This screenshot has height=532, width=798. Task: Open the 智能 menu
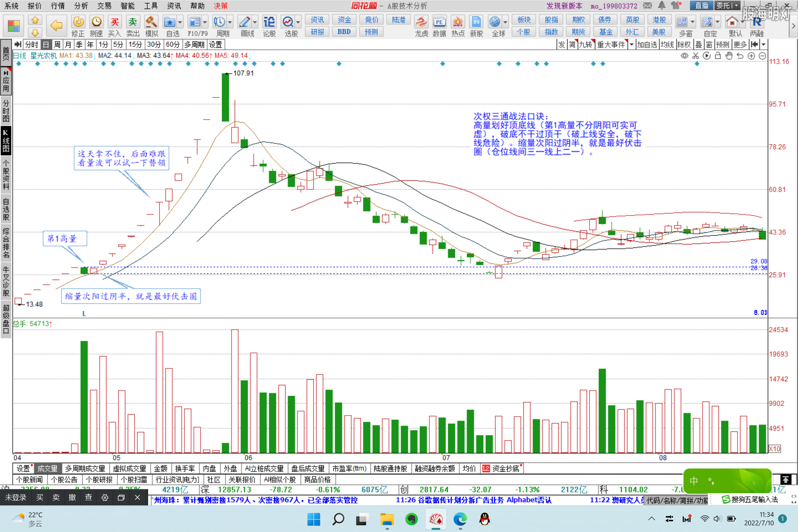[x=127, y=6]
